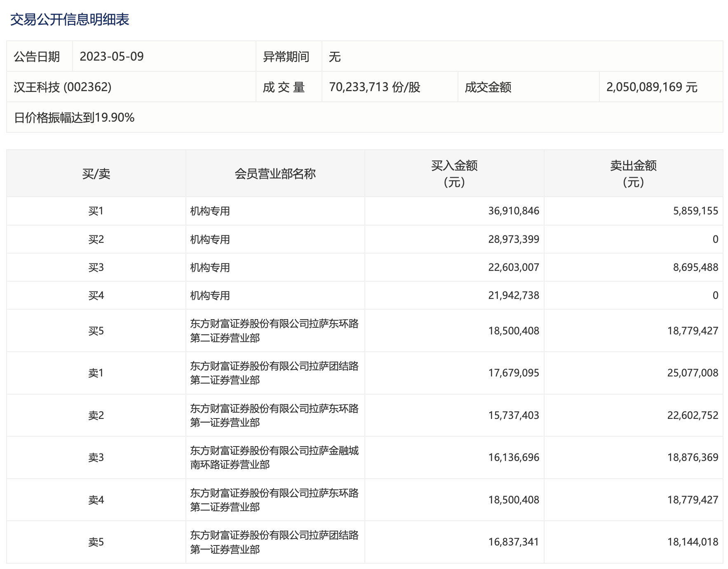Click 机构专用 in the 买4 row
728x569 pixels.
pyautogui.click(x=210, y=295)
